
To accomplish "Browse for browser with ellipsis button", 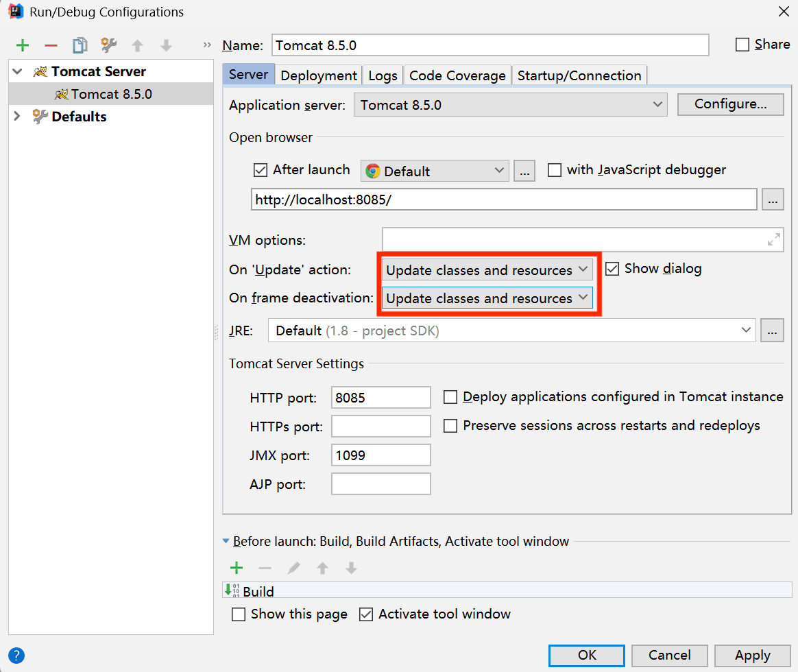I will coord(524,171).
